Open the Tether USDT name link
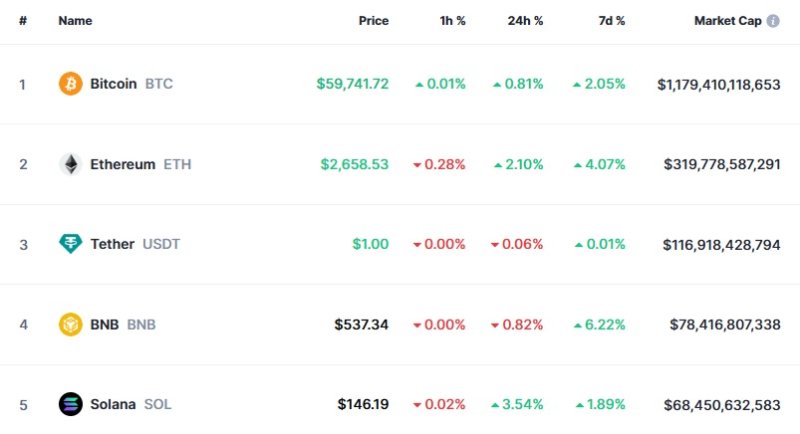This screenshot has width=800, height=434. (x=135, y=244)
